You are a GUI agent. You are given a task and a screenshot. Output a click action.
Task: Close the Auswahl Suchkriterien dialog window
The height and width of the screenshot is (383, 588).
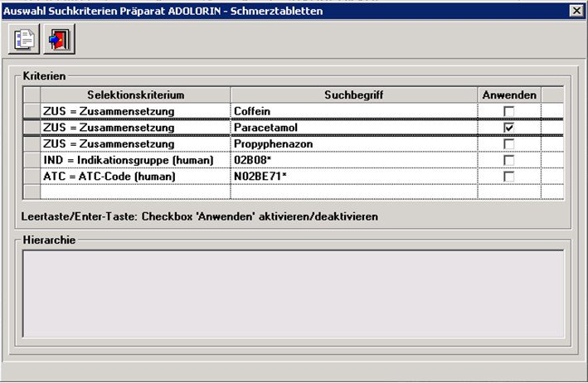(x=576, y=11)
